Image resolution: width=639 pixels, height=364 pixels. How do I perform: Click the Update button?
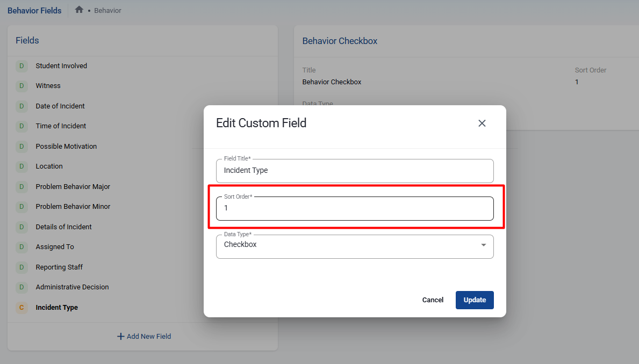coord(474,300)
